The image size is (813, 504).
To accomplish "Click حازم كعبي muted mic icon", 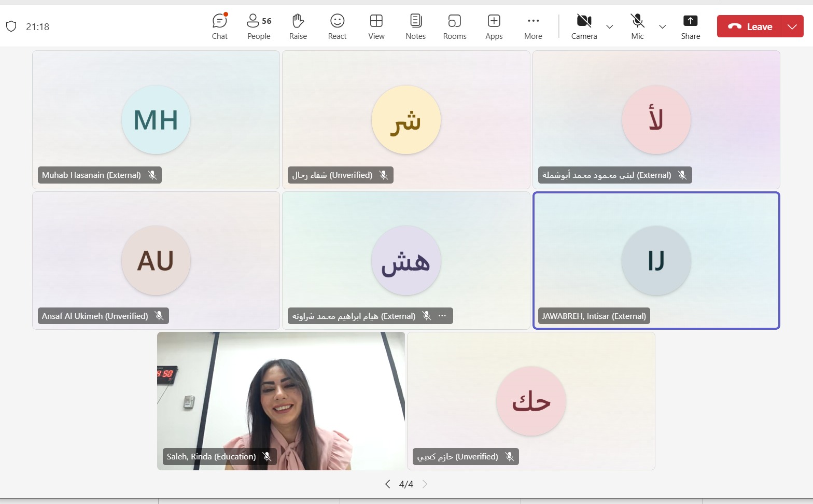I will (x=510, y=457).
